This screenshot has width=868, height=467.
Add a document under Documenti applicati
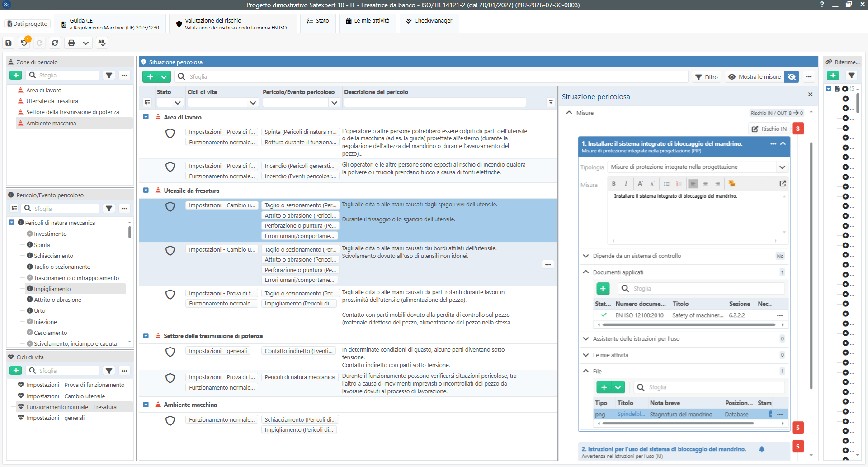pos(603,288)
